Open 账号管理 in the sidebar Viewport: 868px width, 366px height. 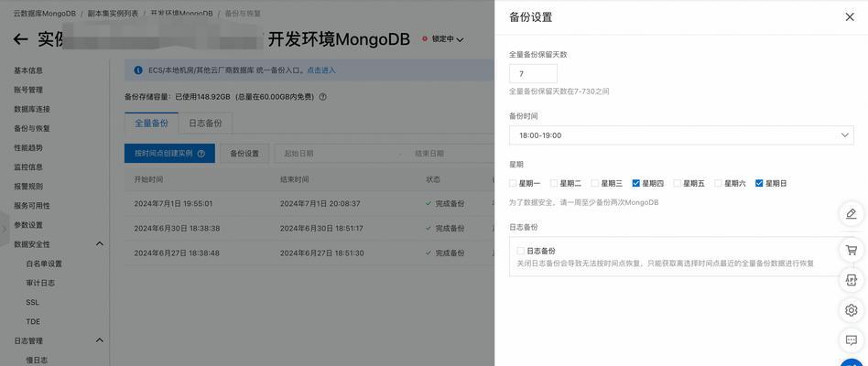[28, 90]
